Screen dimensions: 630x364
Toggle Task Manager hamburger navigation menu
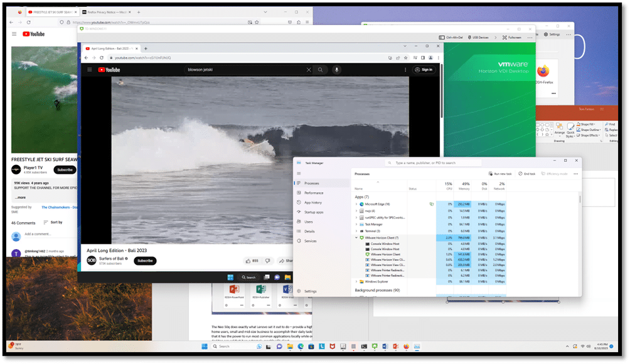299,174
